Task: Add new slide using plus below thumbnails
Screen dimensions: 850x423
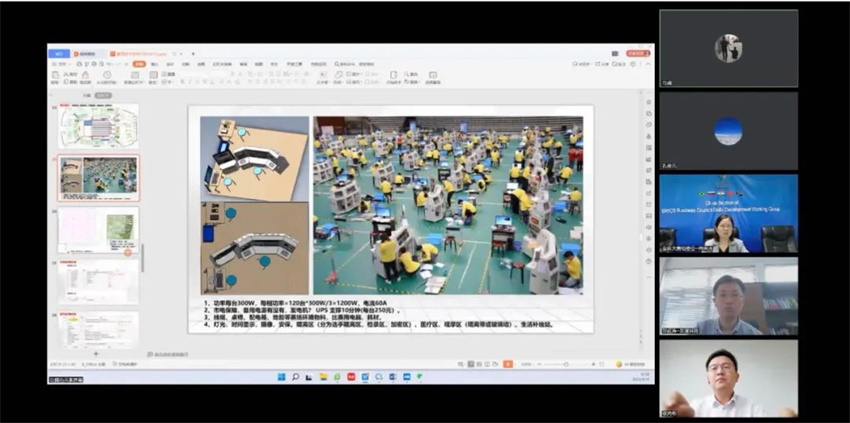Action: 96,353
